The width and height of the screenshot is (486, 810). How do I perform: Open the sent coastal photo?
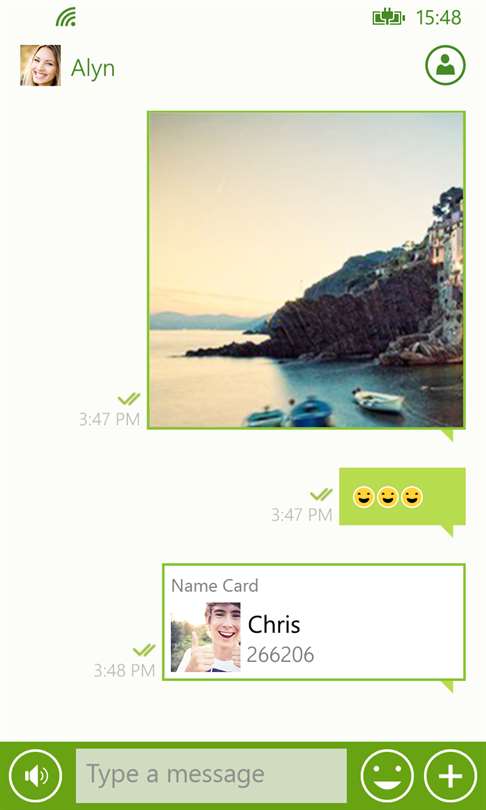tap(306, 270)
